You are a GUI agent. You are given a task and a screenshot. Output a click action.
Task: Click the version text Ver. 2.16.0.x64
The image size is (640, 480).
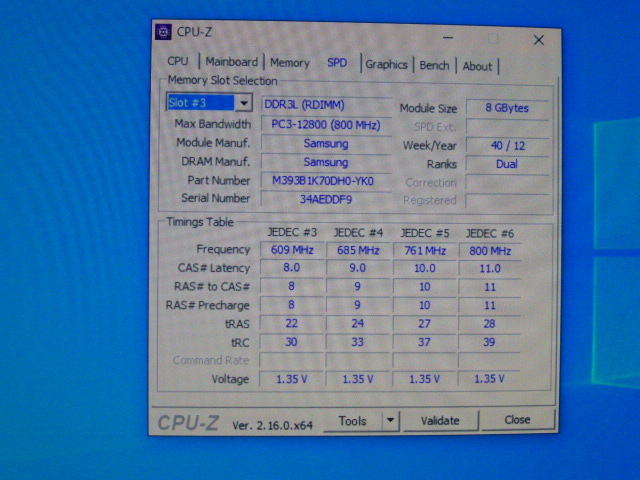272,425
